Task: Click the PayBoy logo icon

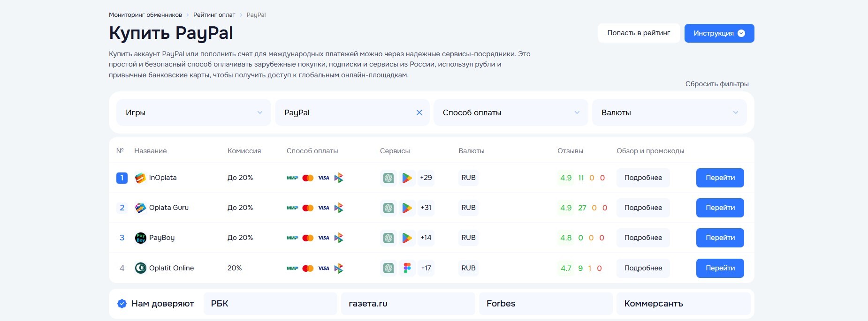Action: (x=140, y=238)
